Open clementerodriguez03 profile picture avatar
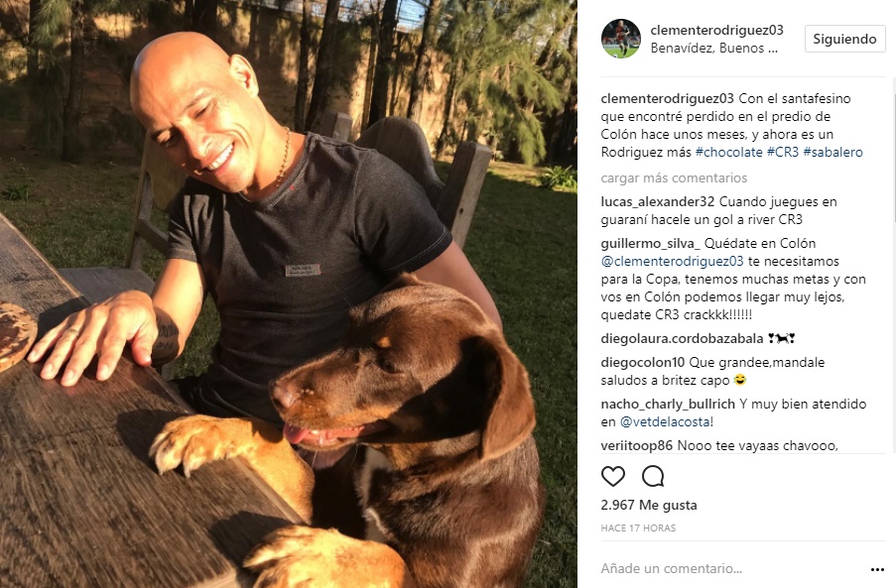896x588 pixels. click(x=620, y=39)
